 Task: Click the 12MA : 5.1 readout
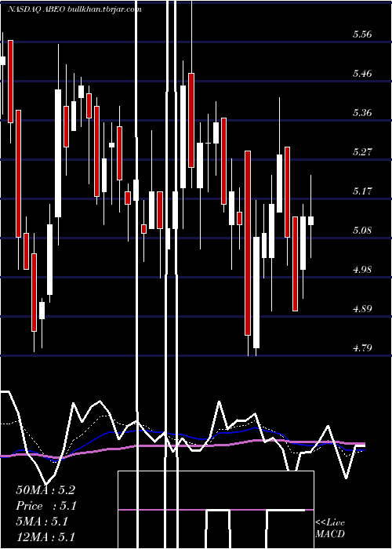tap(45, 537)
